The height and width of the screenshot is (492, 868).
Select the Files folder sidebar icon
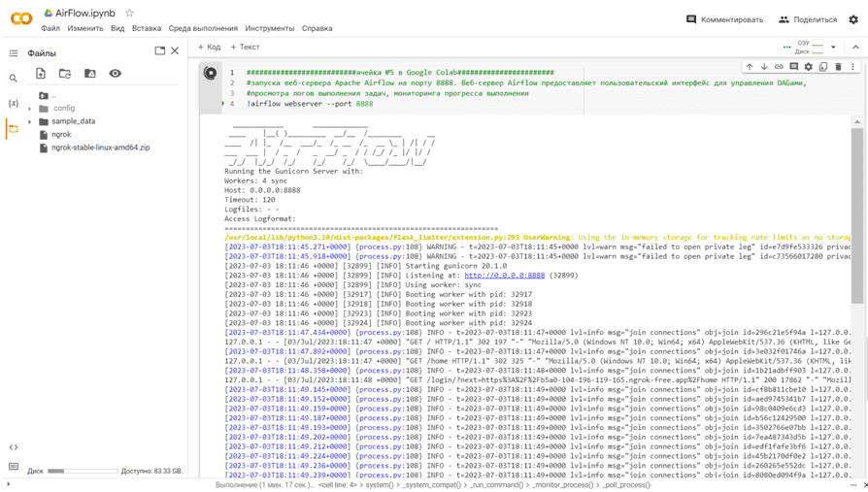coord(14,129)
